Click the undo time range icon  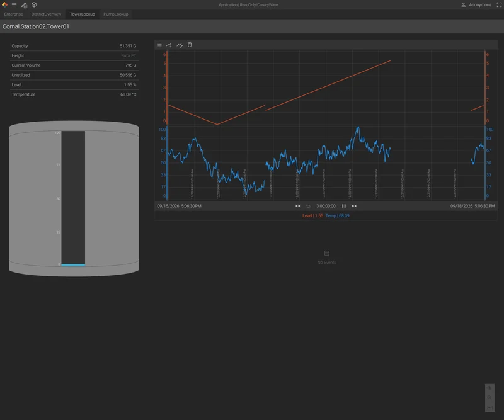coord(308,206)
